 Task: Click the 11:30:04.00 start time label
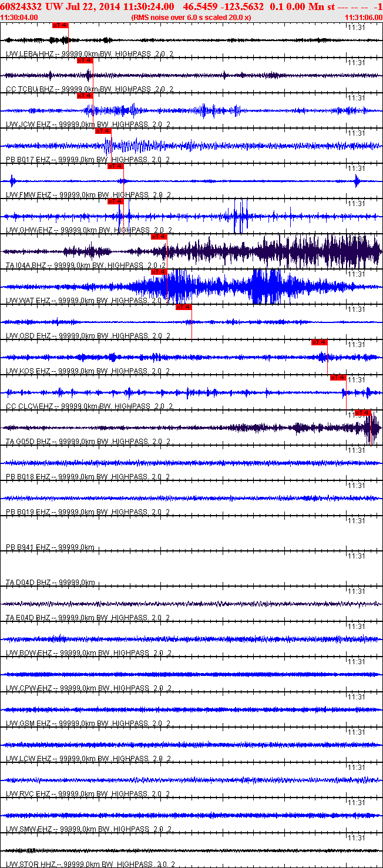coord(19,17)
